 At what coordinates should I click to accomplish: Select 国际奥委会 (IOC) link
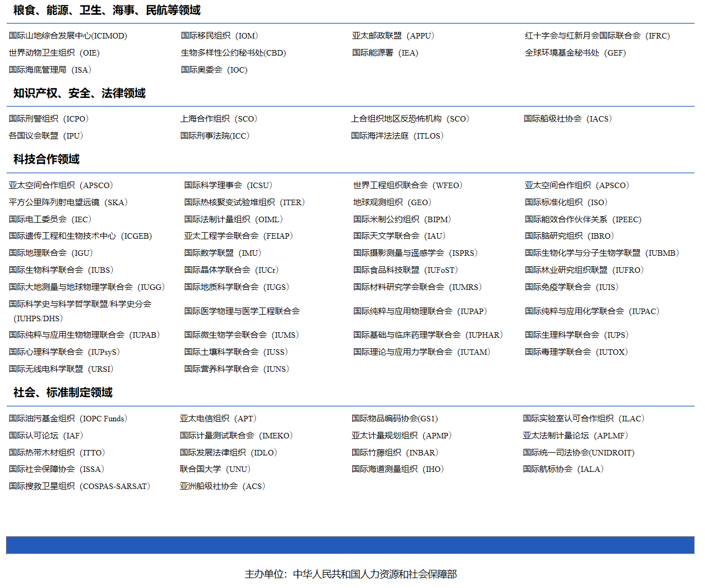(x=214, y=70)
